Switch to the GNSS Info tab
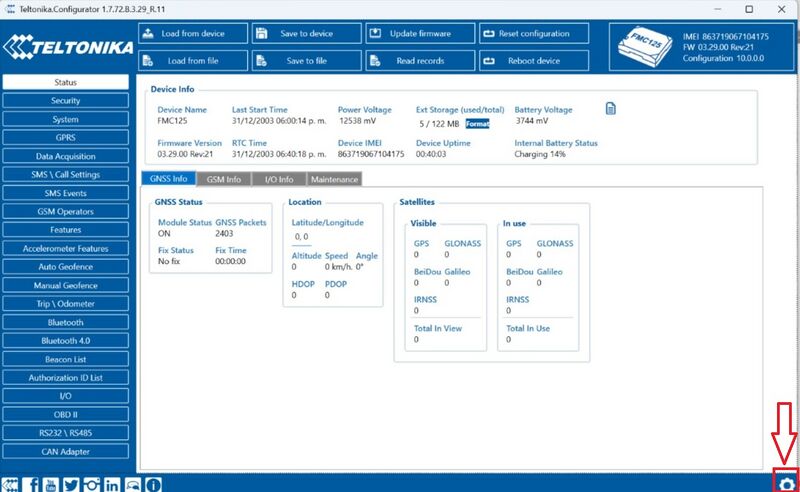The height and width of the screenshot is (492, 800). [x=168, y=179]
